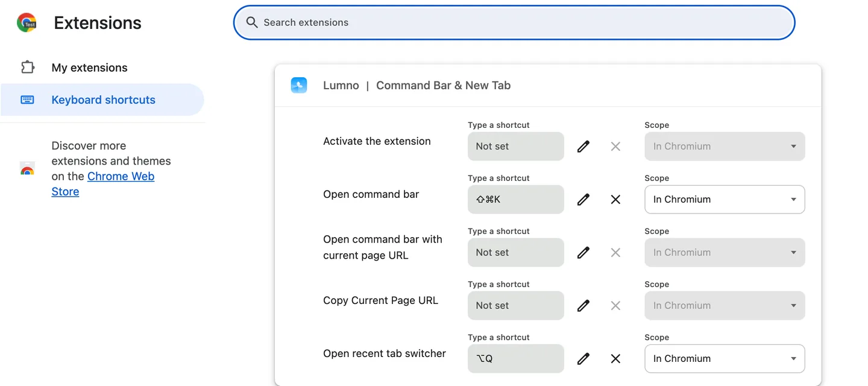The image size is (868, 386).
Task: Open Scope dropdown for Copy Current Page URL
Action: (725, 305)
